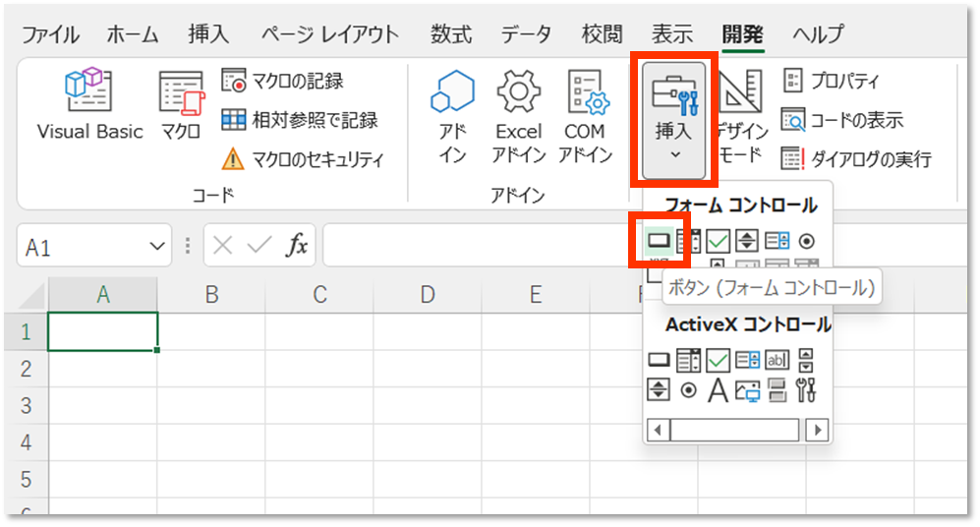Select Check Box form control
The image size is (980, 527).
coord(718,241)
